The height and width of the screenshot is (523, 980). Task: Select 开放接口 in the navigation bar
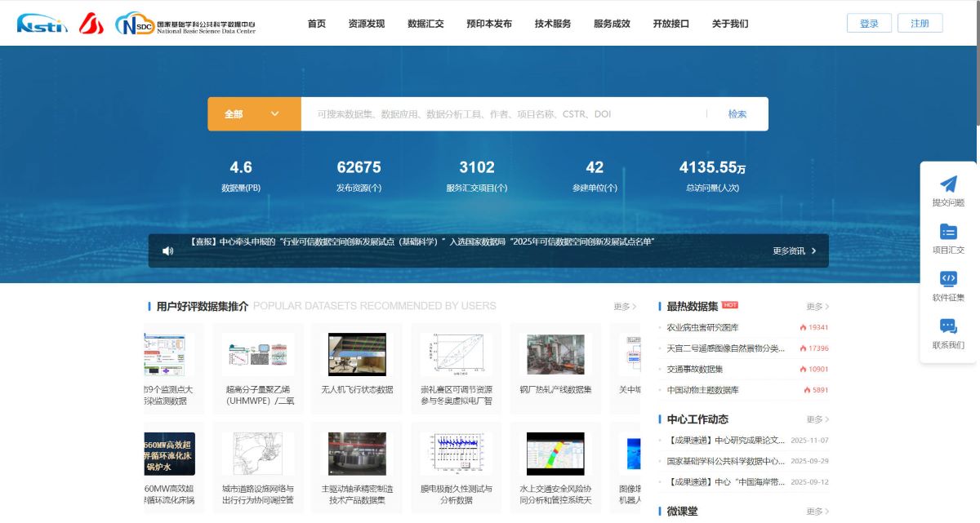[x=670, y=24]
